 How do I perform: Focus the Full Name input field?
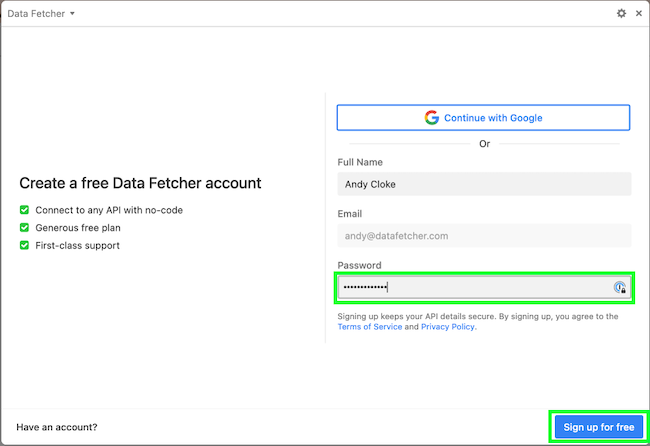pos(484,184)
